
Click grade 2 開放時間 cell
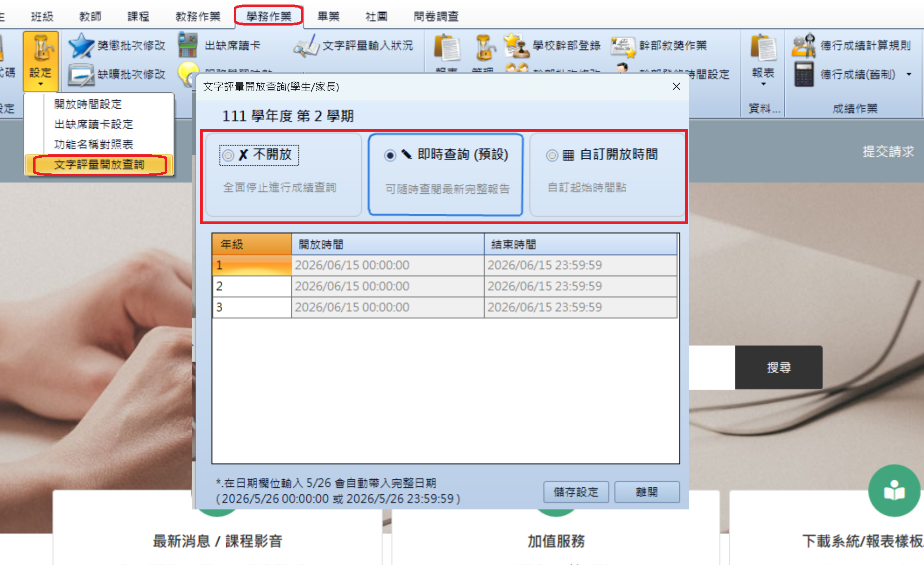(x=388, y=287)
